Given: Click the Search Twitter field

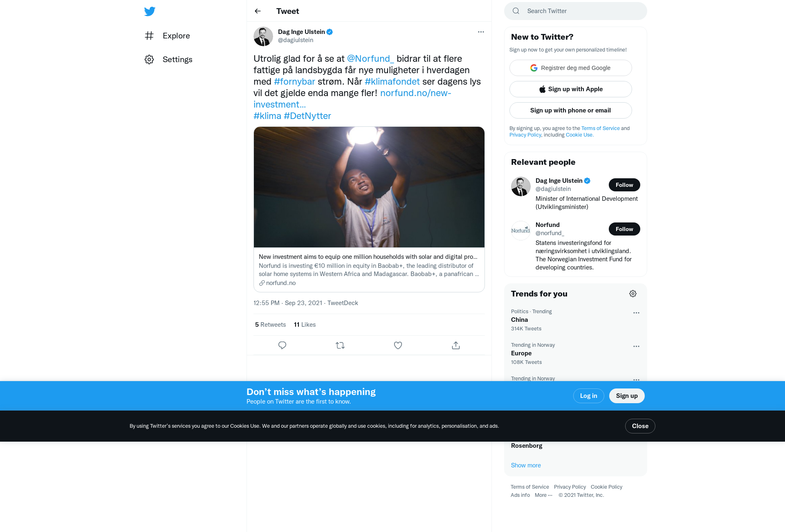Looking at the screenshot, I should [x=576, y=11].
